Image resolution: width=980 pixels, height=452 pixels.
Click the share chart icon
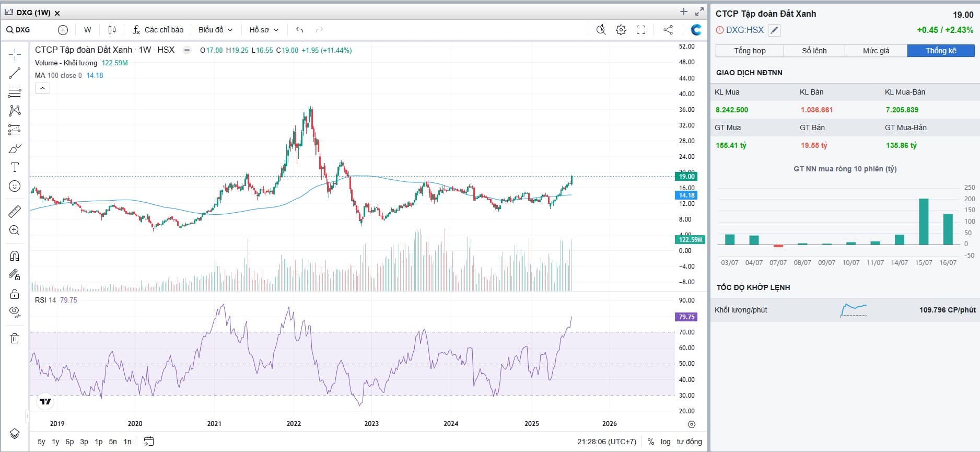[668, 30]
